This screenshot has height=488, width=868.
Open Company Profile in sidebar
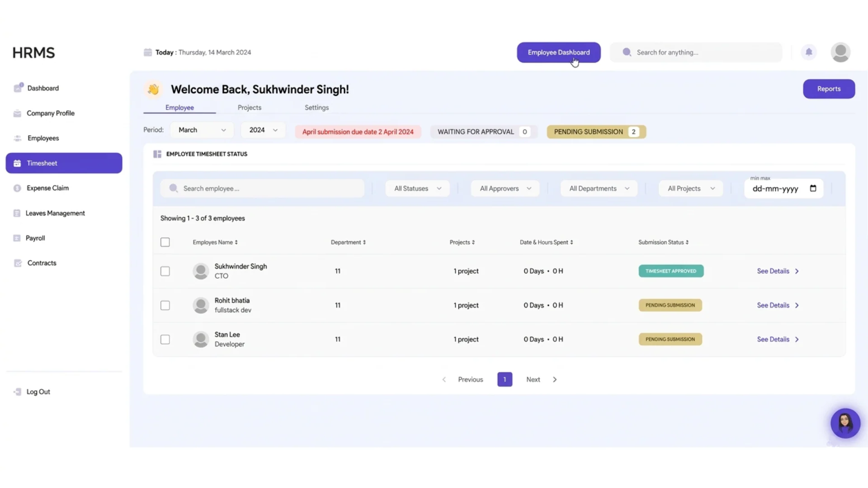tap(64, 113)
